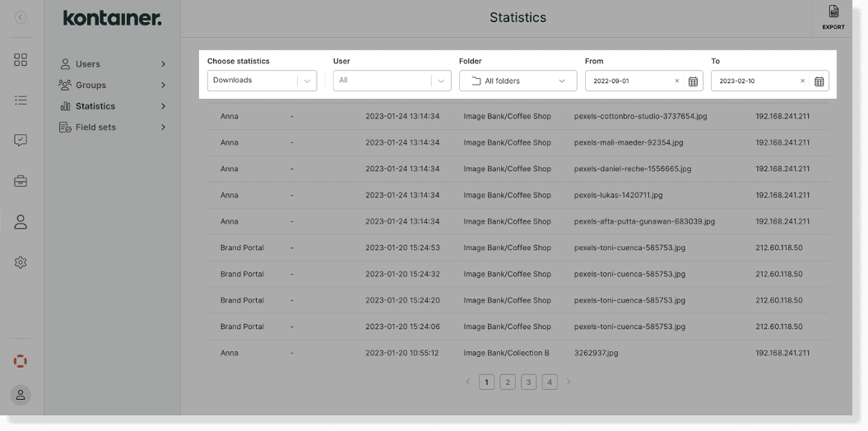
Task: Open the help lifebuoy icon
Action: [x=21, y=361]
